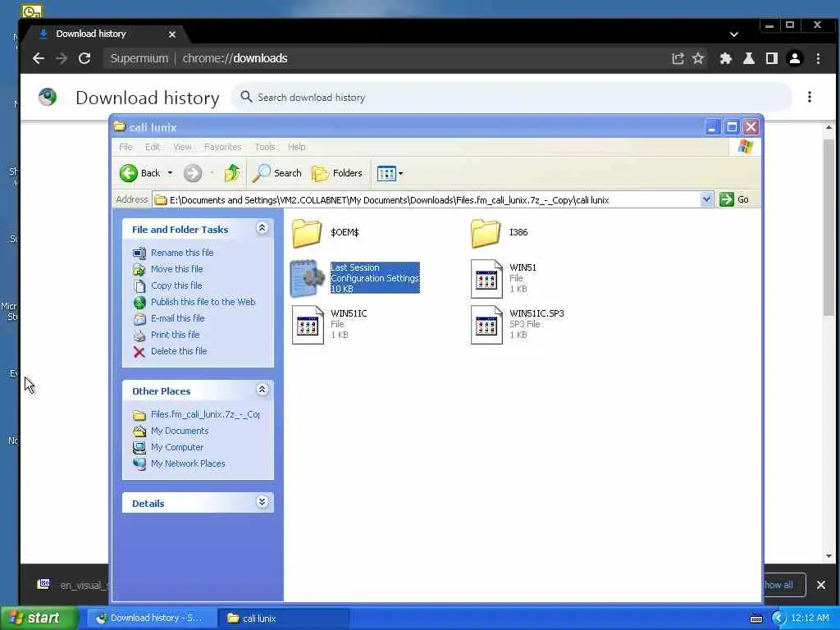Collapse the Other Places panel
The image size is (840, 630).
coord(262,390)
